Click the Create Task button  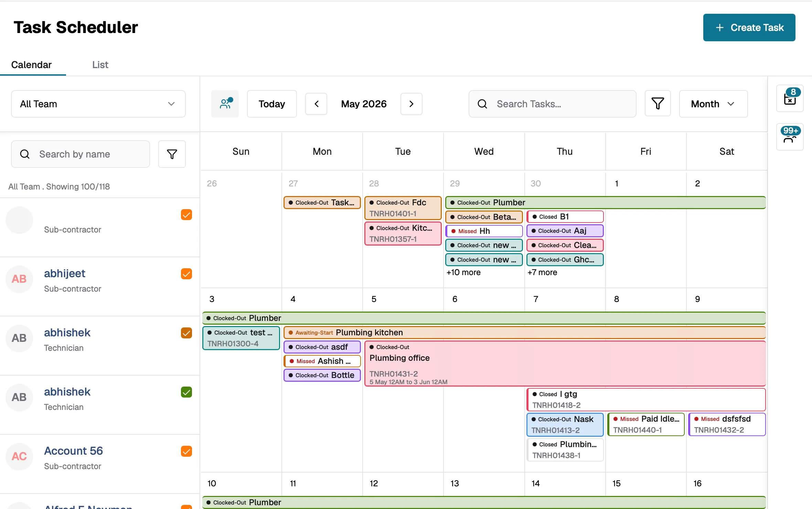tap(749, 28)
